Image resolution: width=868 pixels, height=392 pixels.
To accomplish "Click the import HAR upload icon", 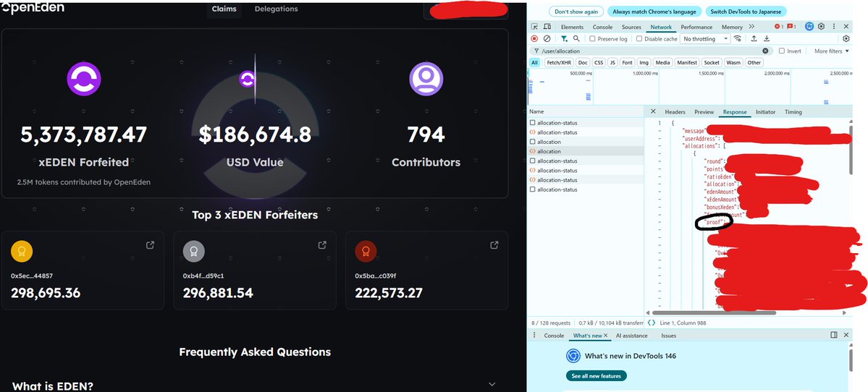I will (754, 39).
